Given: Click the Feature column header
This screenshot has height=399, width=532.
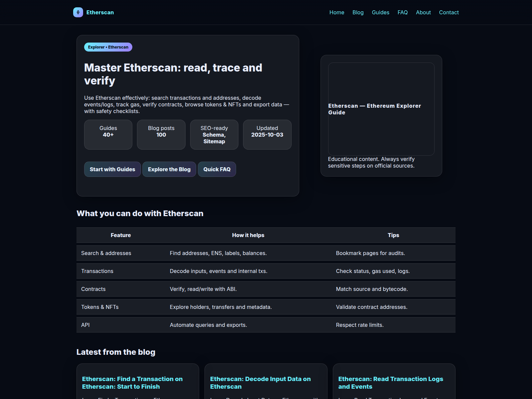Looking at the screenshot, I should [x=121, y=235].
